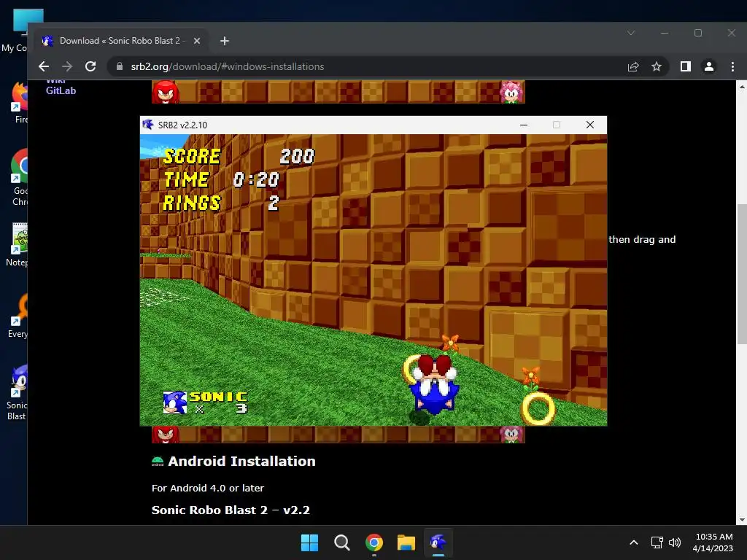747x560 pixels.
Task: Click the gold ring on the grass
Action: click(538, 408)
